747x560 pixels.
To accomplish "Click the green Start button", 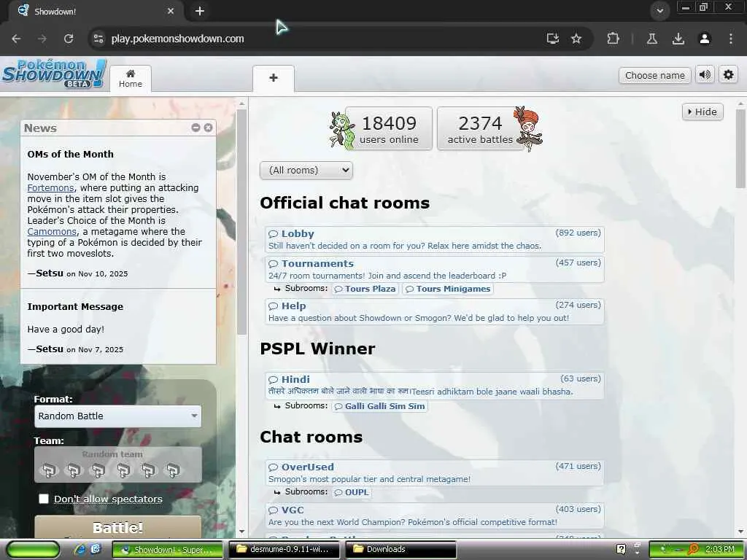I will point(33,550).
